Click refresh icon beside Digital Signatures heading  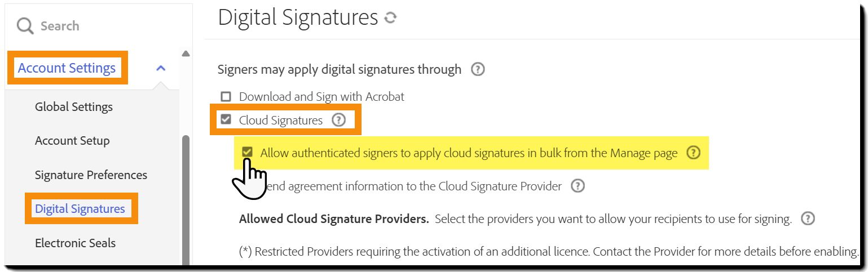390,18
